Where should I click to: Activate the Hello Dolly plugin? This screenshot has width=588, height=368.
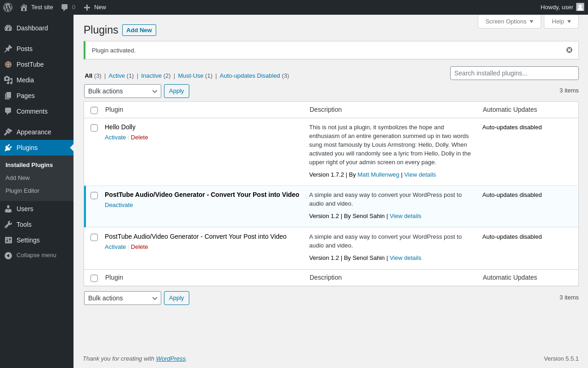click(115, 138)
